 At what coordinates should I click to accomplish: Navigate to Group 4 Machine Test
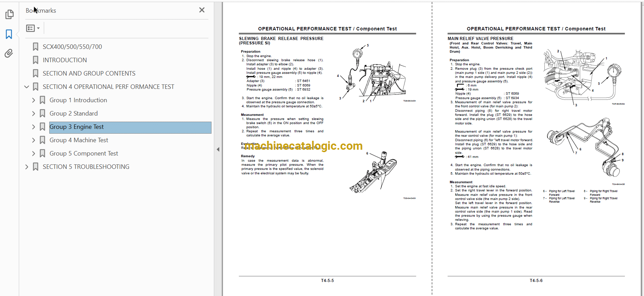click(79, 140)
